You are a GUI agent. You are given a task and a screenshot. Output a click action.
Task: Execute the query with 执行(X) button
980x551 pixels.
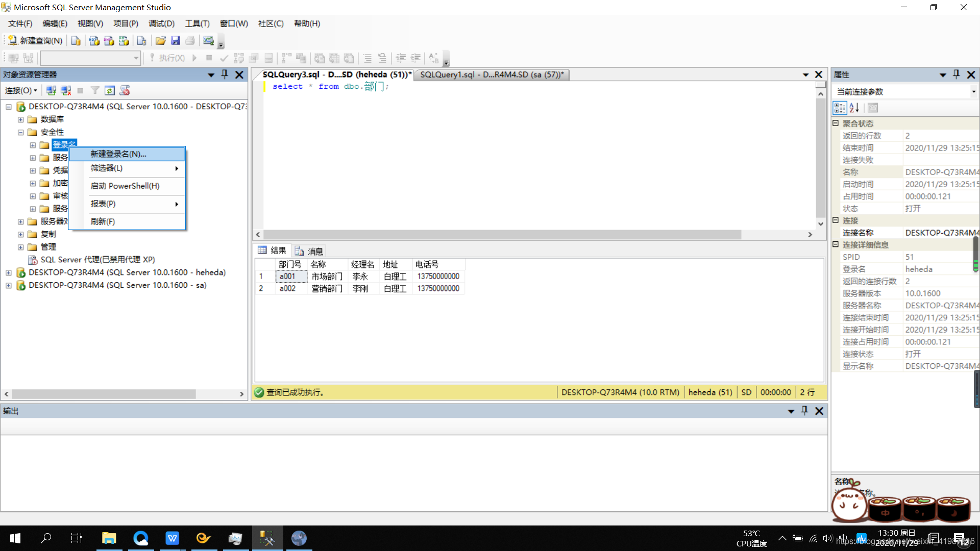[x=169, y=58]
